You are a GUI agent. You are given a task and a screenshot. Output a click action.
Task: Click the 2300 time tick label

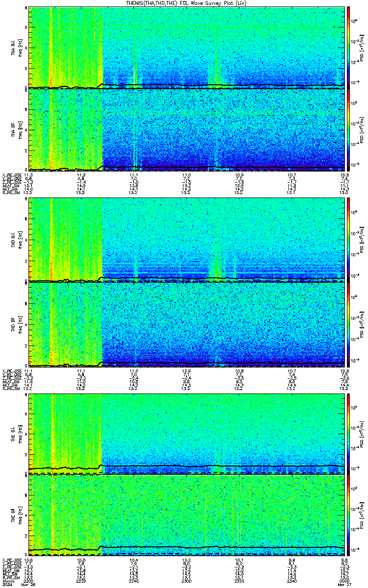[186, 581]
